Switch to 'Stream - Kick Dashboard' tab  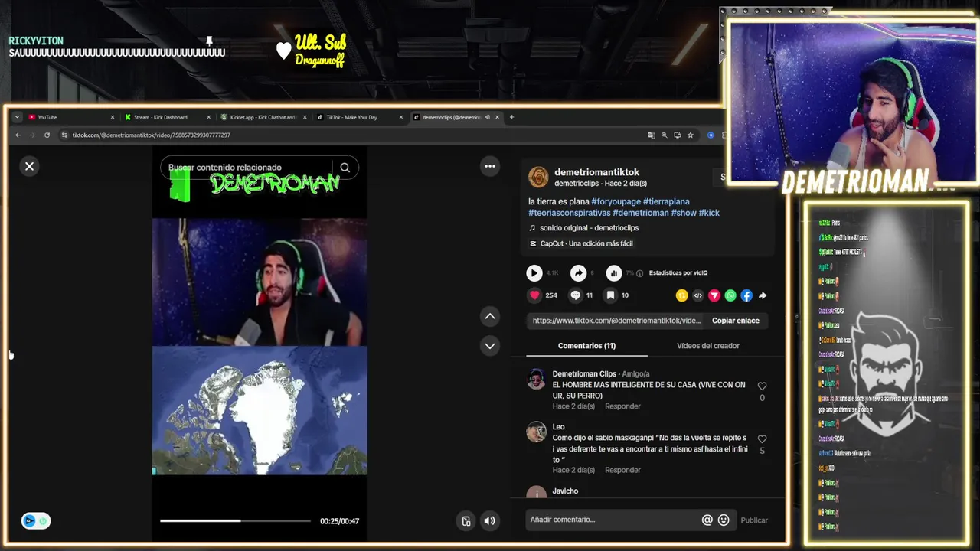pyautogui.click(x=166, y=117)
